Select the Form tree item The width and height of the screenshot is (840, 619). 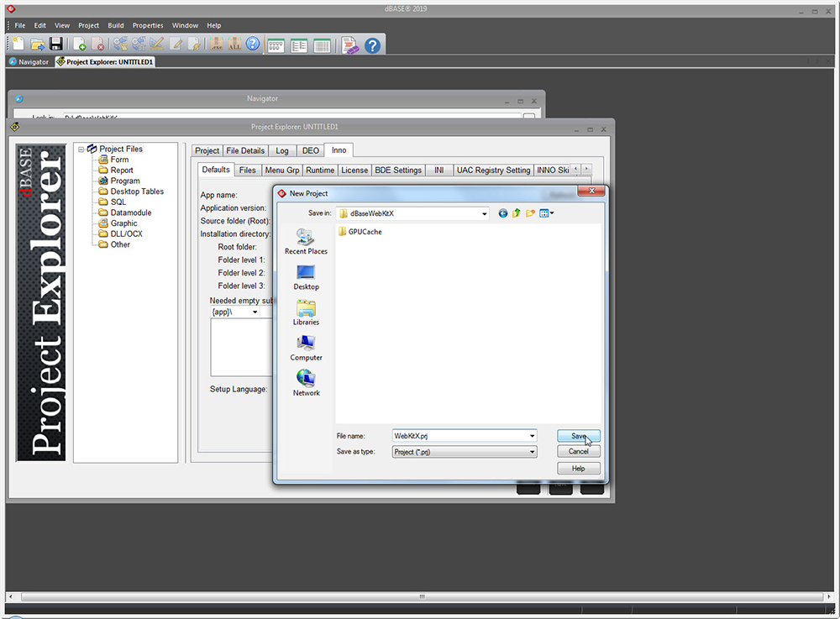coord(113,160)
